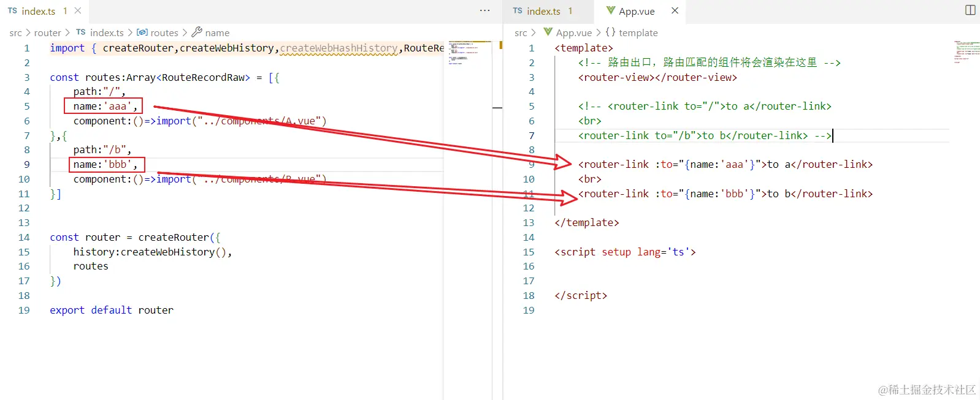
Task: Open the 'name' breadcrumb symbol
Action: click(217, 33)
